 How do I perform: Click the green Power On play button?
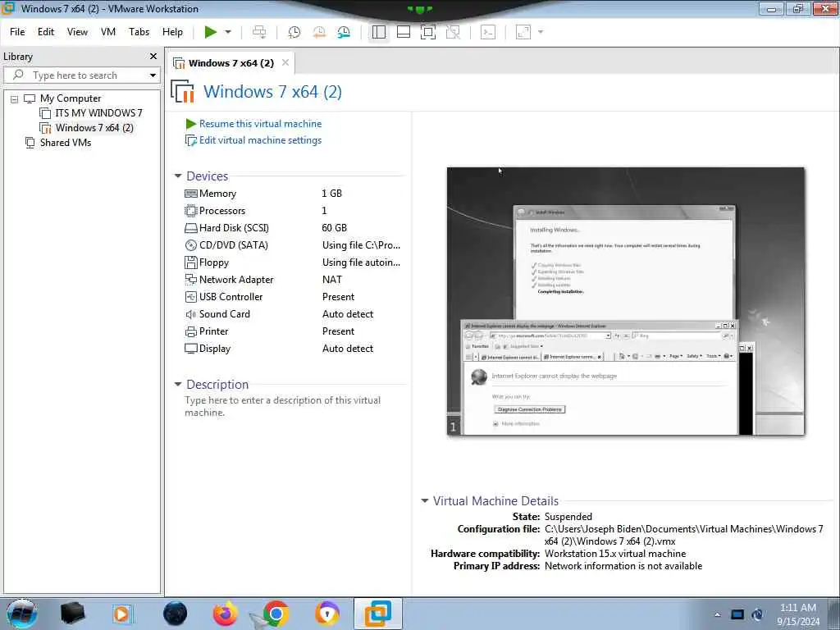(x=211, y=32)
